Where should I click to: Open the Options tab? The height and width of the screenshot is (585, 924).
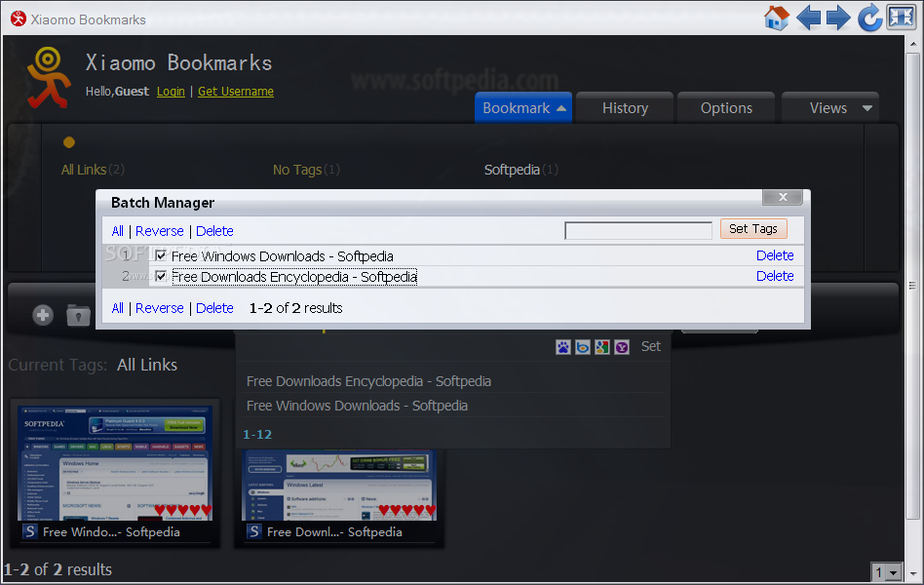tap(726, 108)
